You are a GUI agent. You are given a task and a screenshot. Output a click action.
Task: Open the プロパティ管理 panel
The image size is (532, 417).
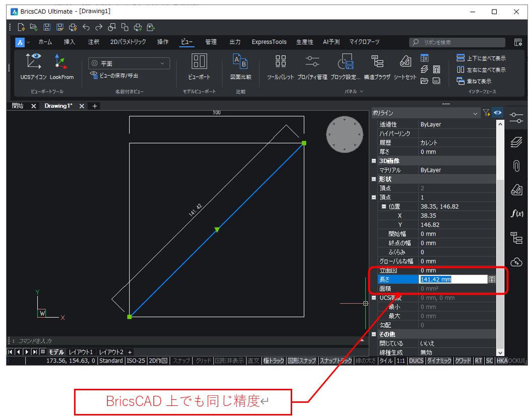click(312, 67)
